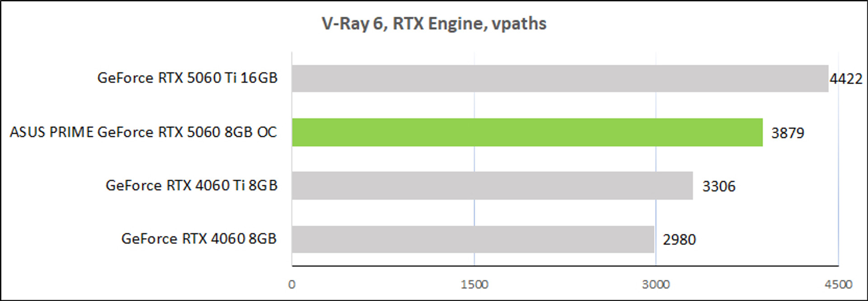Image resolution: width=868 pixels, height=301 pixels.
Task: Select the GeForce RTX 4060 8GB label
Action: 199,239
